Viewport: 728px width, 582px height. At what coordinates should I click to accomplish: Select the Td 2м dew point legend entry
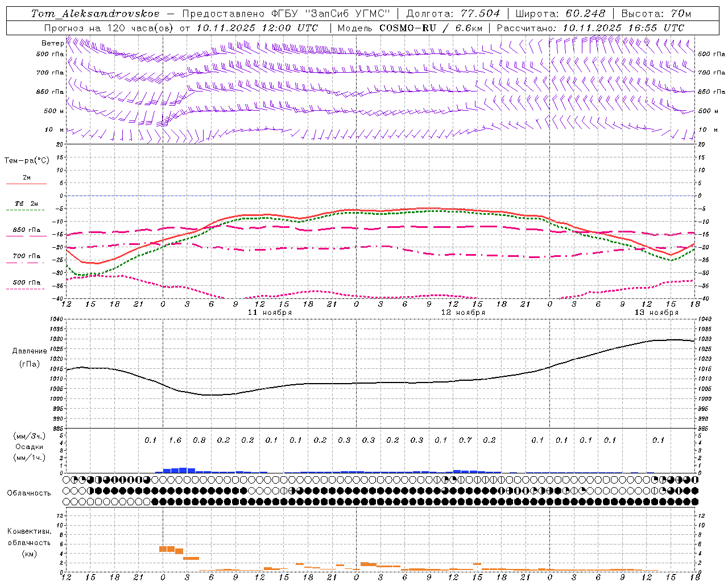point(27,203)
